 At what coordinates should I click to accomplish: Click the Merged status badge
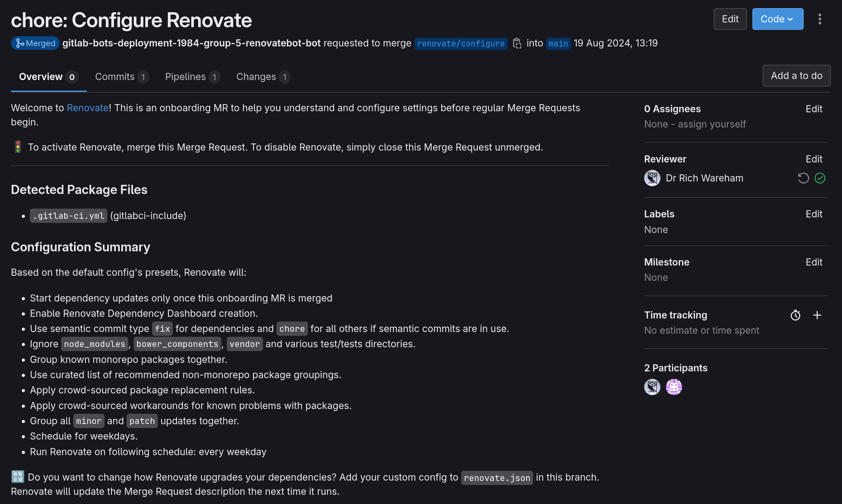click(x=35, y=43)
